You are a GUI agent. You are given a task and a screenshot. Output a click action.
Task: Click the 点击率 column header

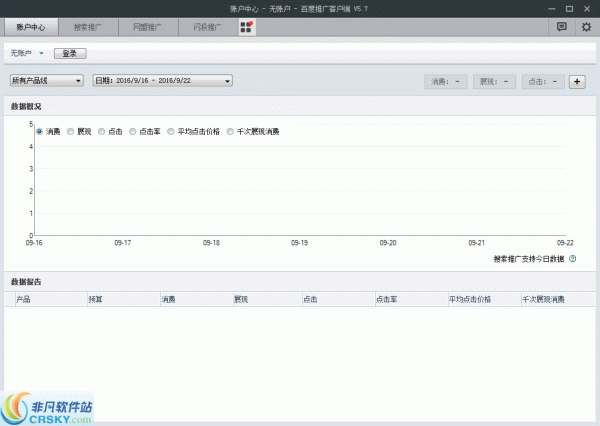point(412,299)
